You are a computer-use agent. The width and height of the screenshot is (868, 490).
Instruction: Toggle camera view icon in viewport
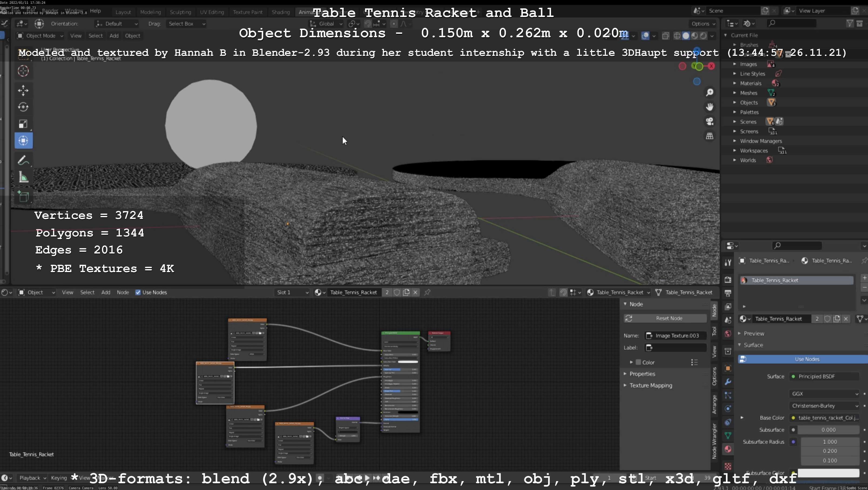click(710, 121)
